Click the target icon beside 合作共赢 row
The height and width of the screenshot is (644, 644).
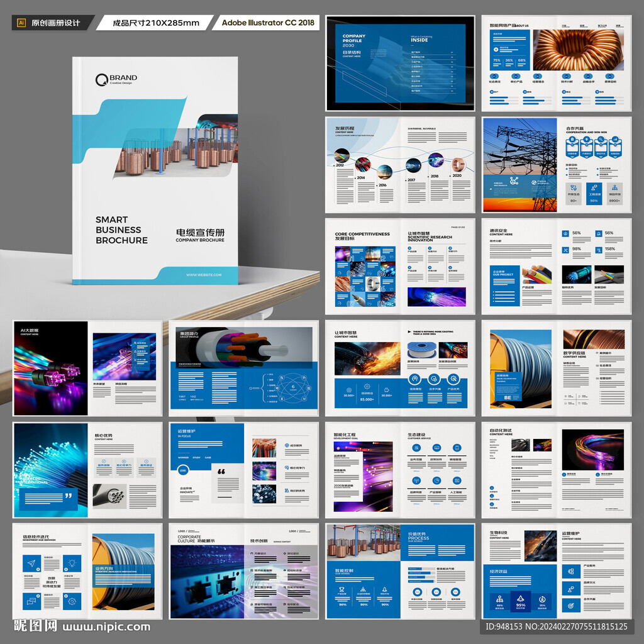(x=571, y=606)
